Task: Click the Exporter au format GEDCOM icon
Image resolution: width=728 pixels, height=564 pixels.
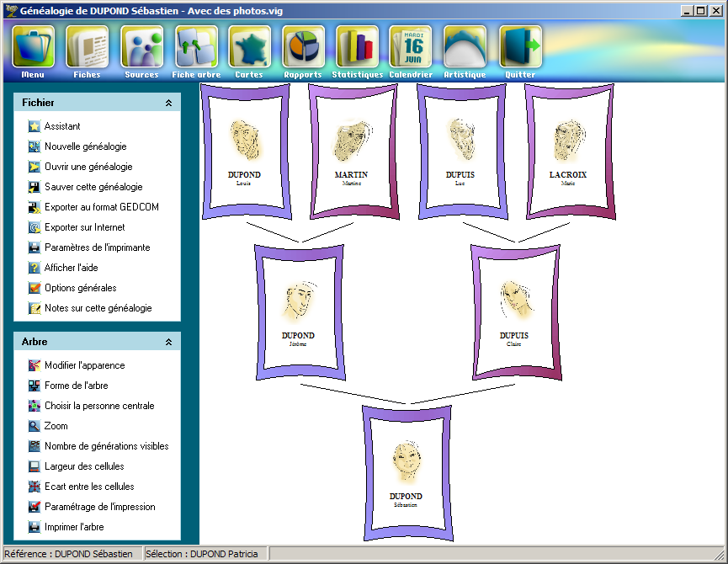Action: (34, 207)
